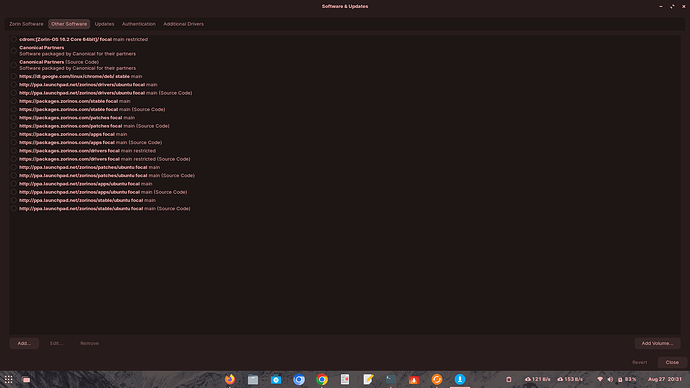Launch Google Chrome from the taskbar
690x388 pixels.
[322, 379]
